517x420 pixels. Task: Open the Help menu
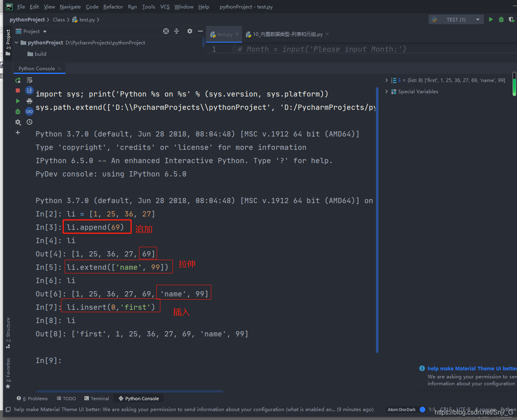204,7
